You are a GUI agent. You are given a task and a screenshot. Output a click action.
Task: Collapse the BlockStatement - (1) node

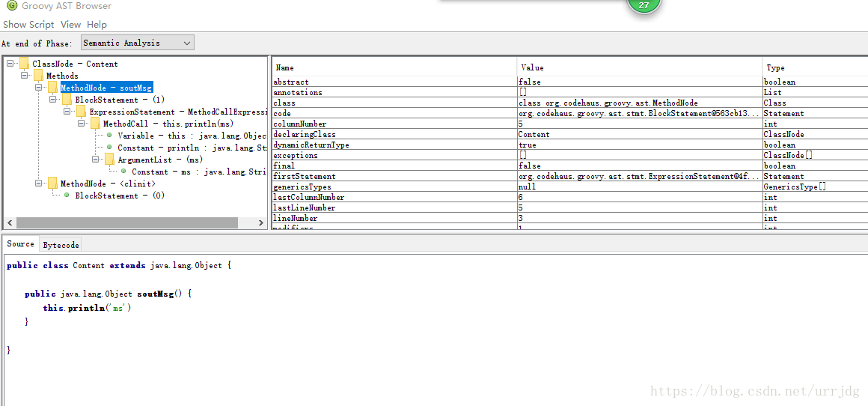[52, 100]
